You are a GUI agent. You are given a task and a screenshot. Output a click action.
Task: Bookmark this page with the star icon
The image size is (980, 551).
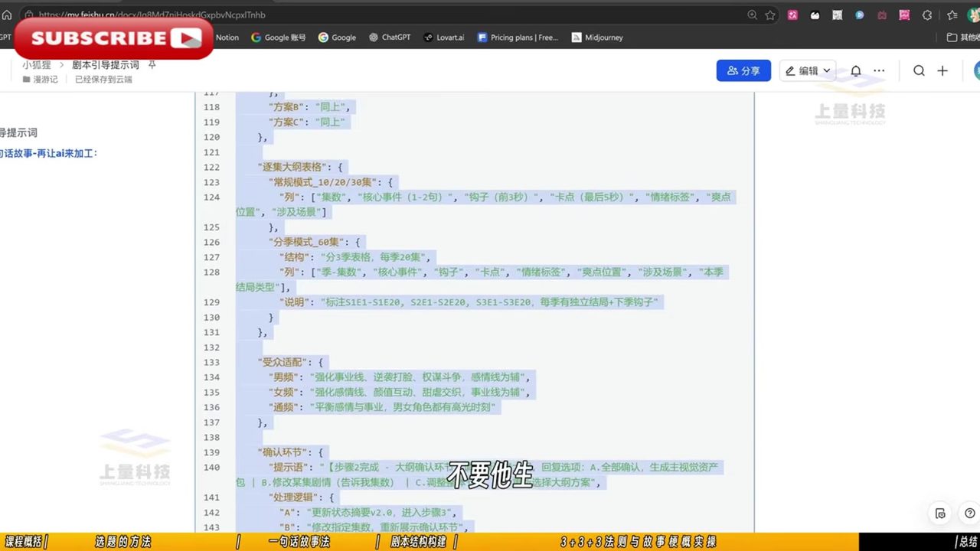(770, 15)
